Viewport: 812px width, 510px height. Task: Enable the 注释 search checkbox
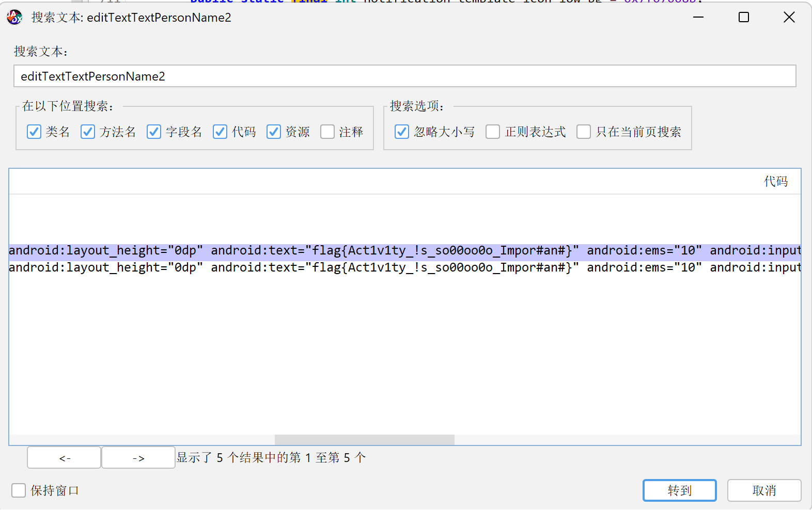[327, 132]
